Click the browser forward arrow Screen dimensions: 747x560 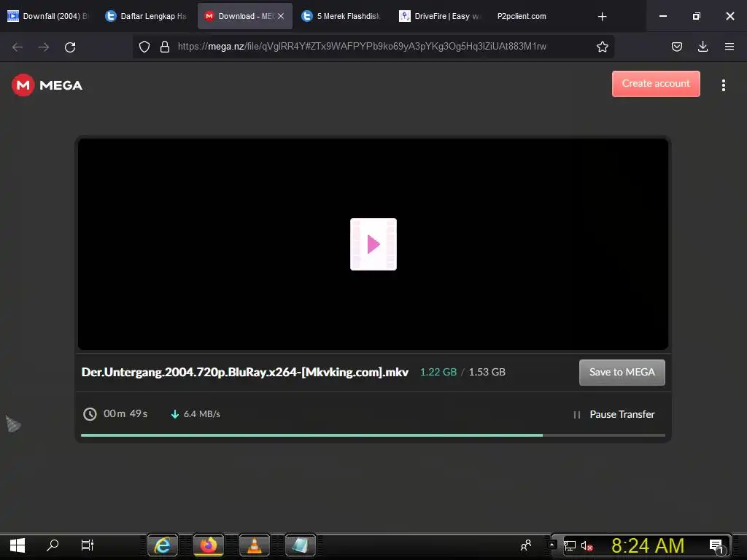[x=44, y=47]
